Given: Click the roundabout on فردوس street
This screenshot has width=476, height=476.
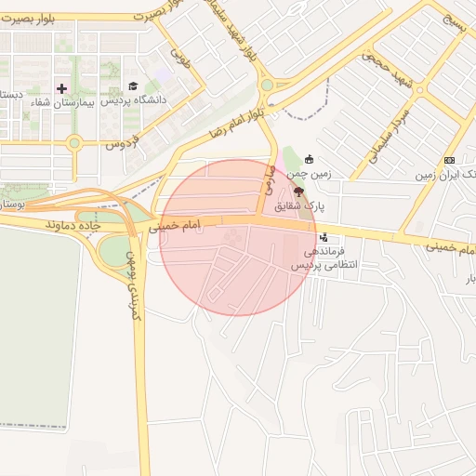Looking at the screenshot, I should click(74, 143).
